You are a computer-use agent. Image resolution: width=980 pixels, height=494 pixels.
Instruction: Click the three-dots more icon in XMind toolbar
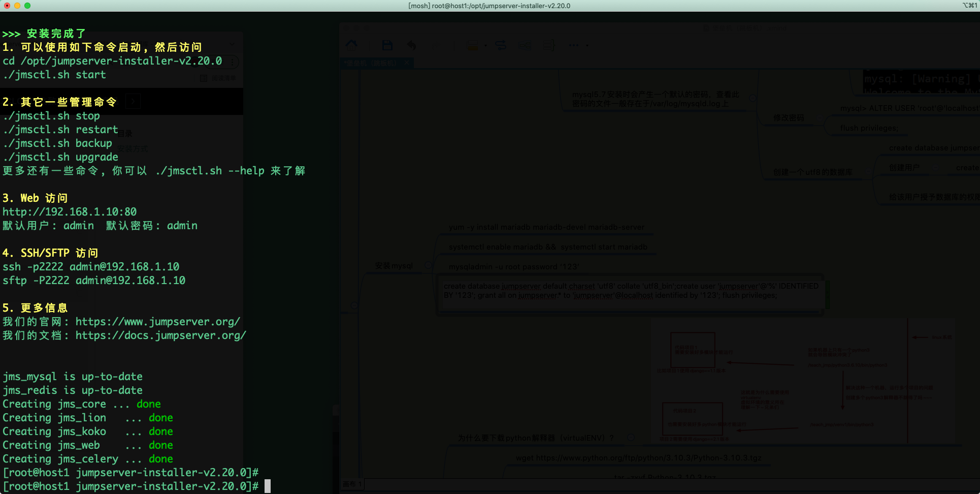[574, 45]
